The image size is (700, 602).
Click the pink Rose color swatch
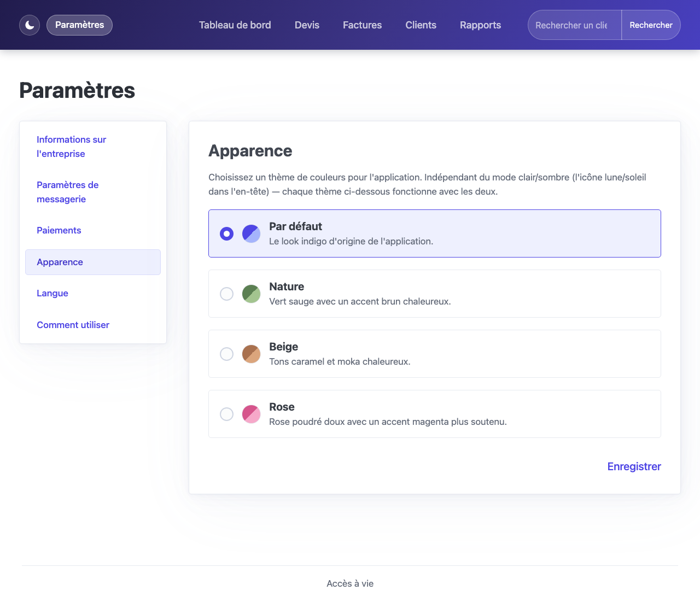251,414
